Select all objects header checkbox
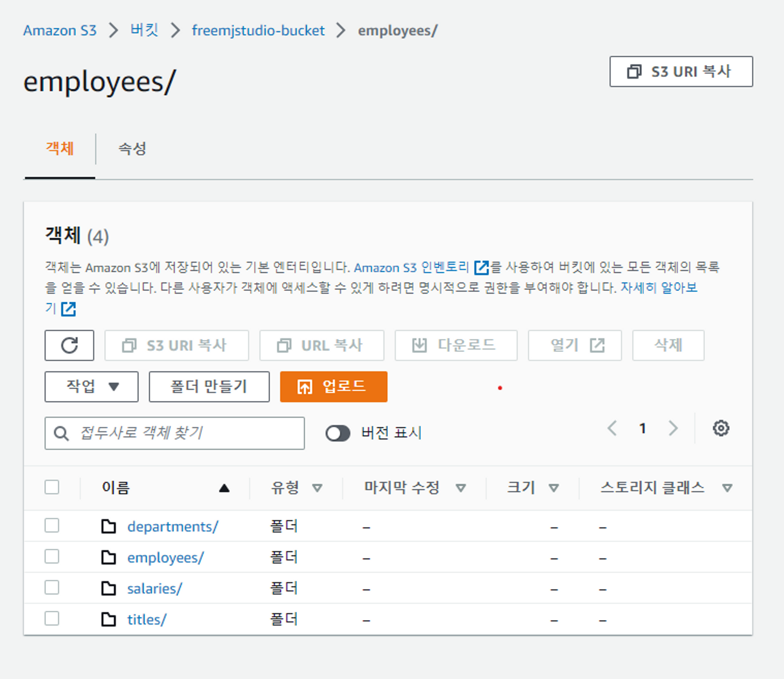The height and width of the screenshot is (679, 784). 52,487
